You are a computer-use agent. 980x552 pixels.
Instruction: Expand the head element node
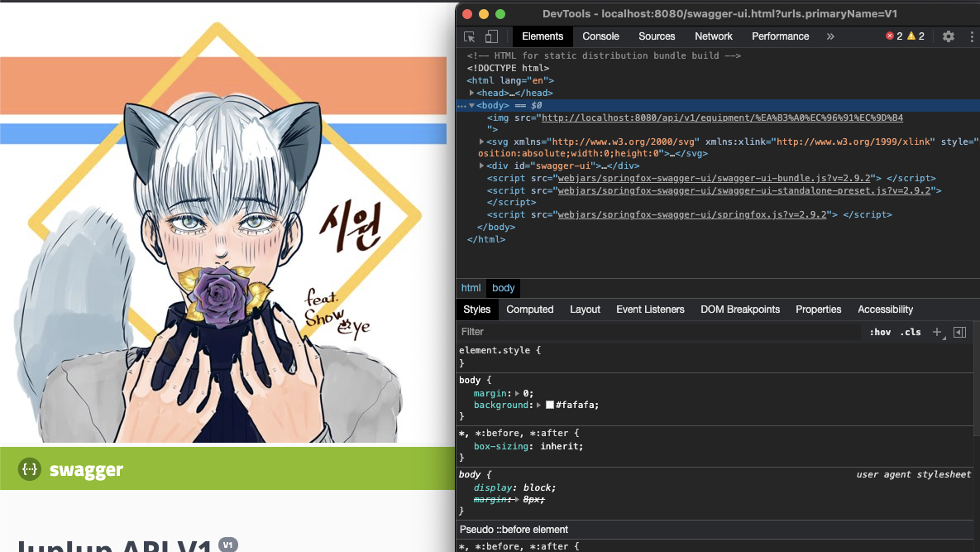pos(472,93)
